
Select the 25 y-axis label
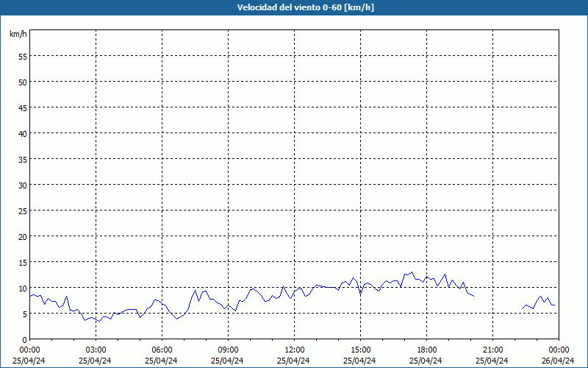pos(23,211)
